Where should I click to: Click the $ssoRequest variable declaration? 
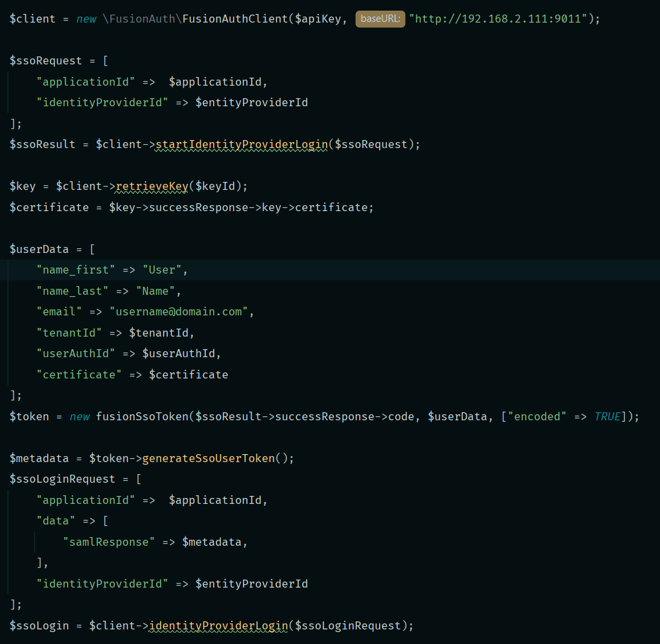coord(46,60)
